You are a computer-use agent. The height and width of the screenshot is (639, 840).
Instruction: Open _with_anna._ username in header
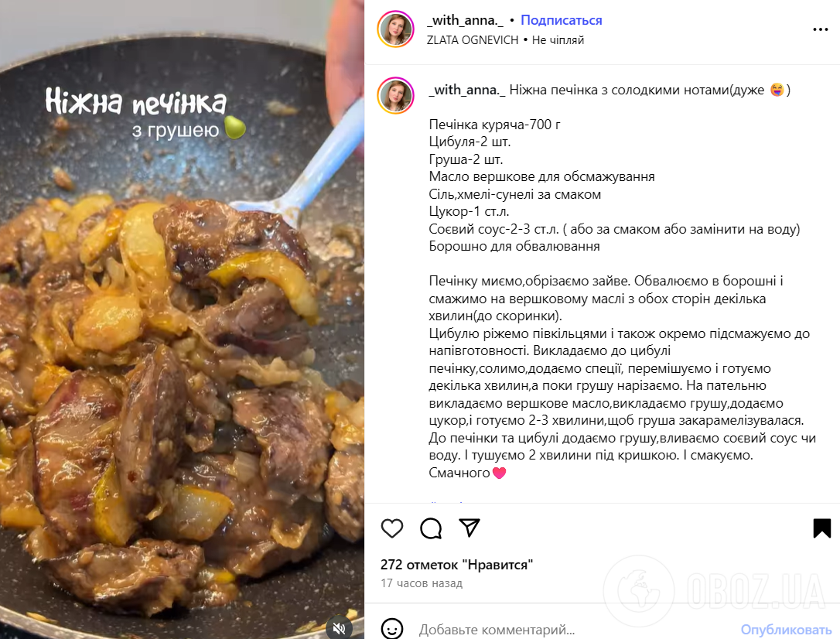(465, 20)
